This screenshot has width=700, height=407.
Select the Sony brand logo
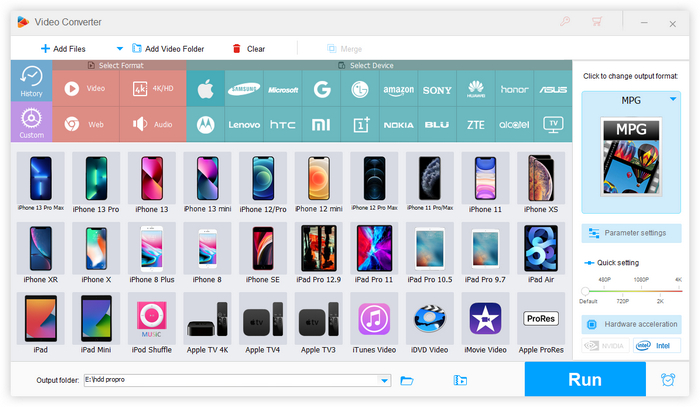437,89
